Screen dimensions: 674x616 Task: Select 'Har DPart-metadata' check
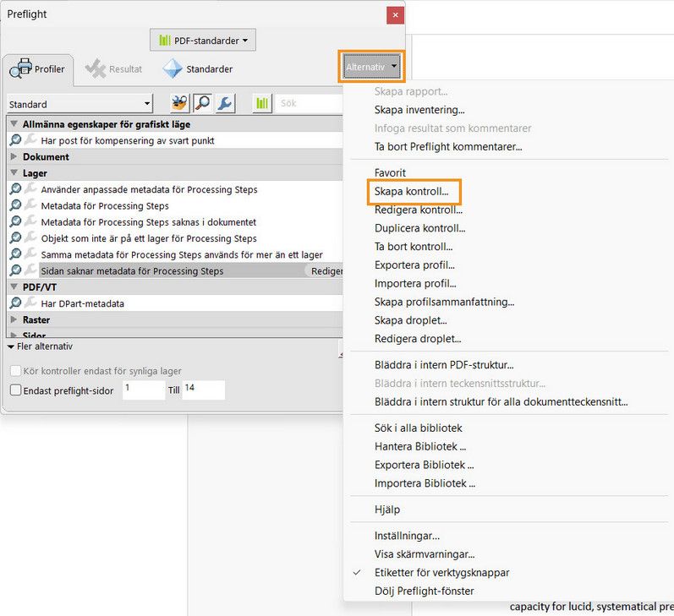coord(83,303)
